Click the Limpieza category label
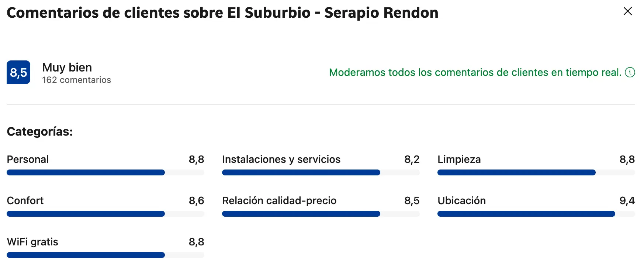 [459, 159]
